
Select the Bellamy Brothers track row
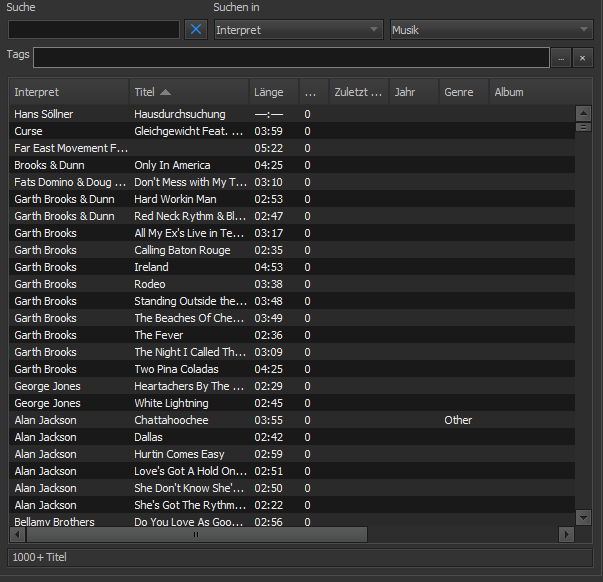point(292,520)
